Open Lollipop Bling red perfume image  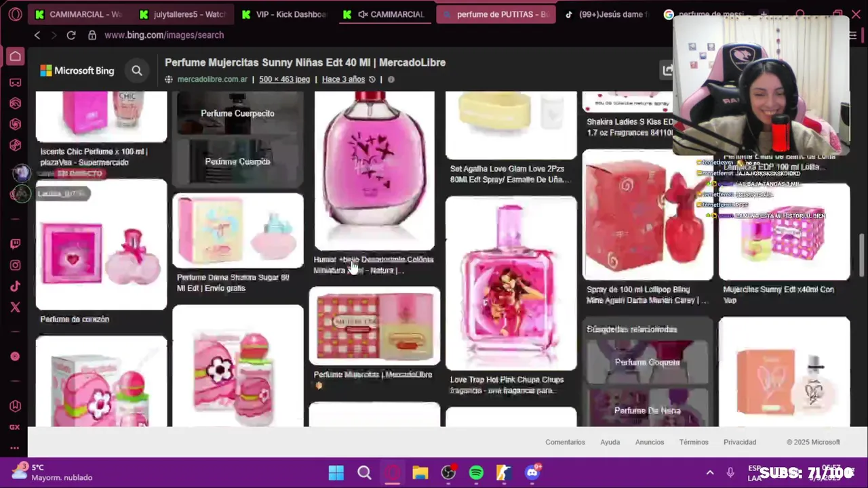[648, 216]
